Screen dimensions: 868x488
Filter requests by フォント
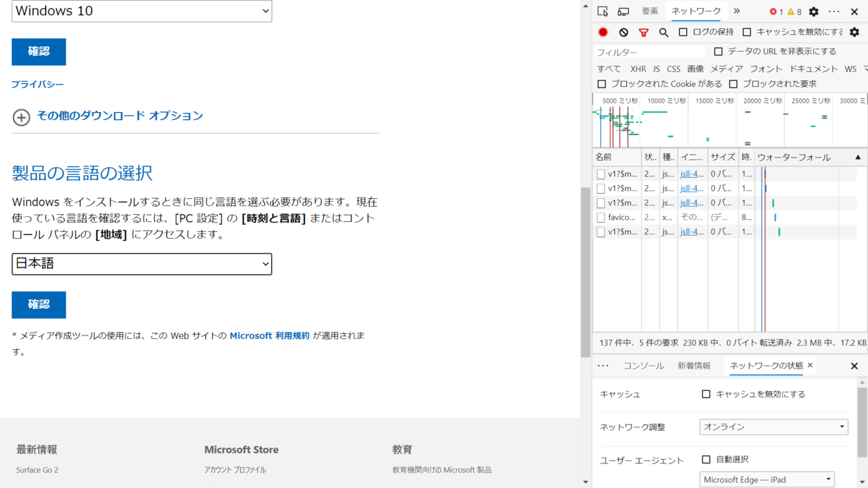pos(766,69)
